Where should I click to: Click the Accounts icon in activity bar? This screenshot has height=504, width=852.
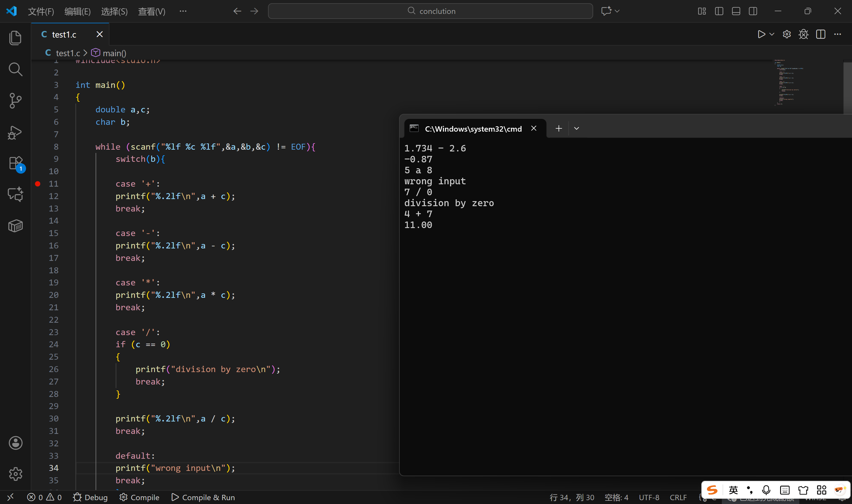click(x=15, y=443)
